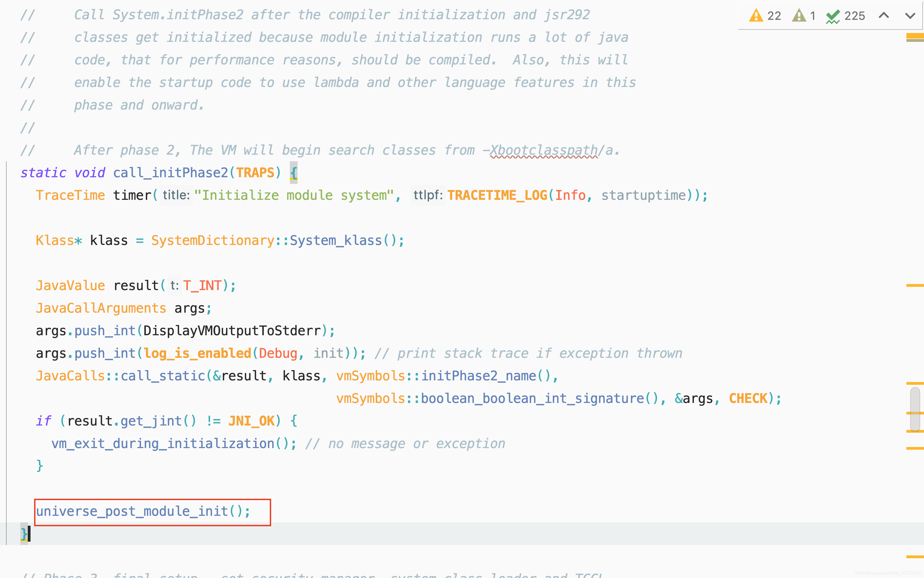
Task: Click the stripe marker beside JavaValue result line
Action: 915,285
